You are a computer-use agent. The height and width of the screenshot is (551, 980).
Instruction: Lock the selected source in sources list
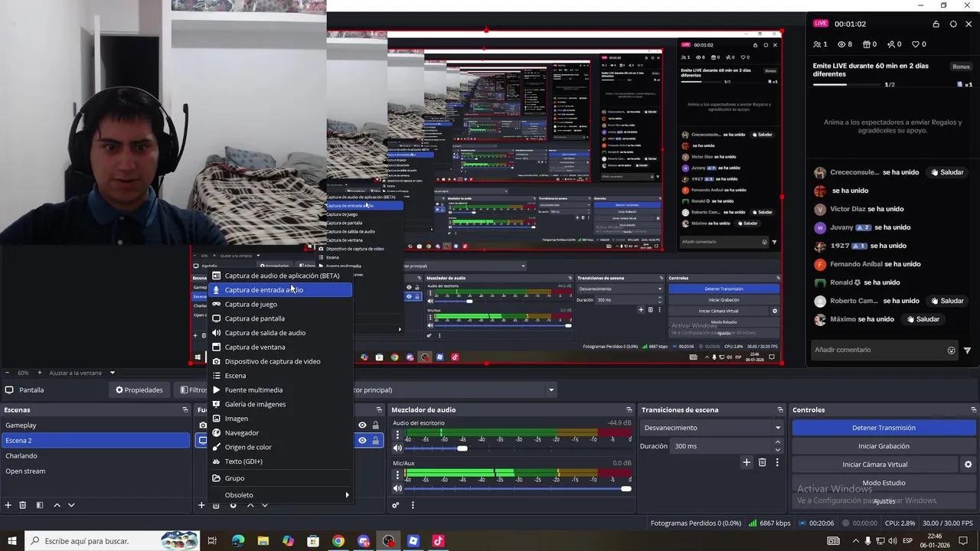tap(375, 440)
